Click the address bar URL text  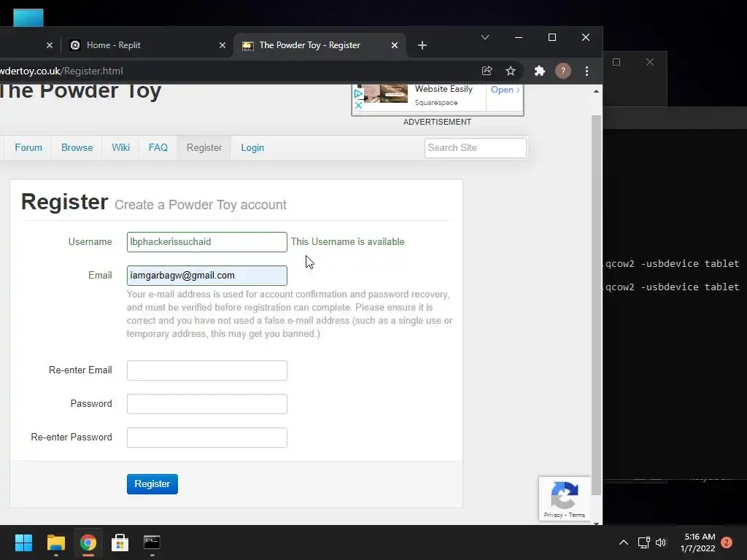coord(61,71)
